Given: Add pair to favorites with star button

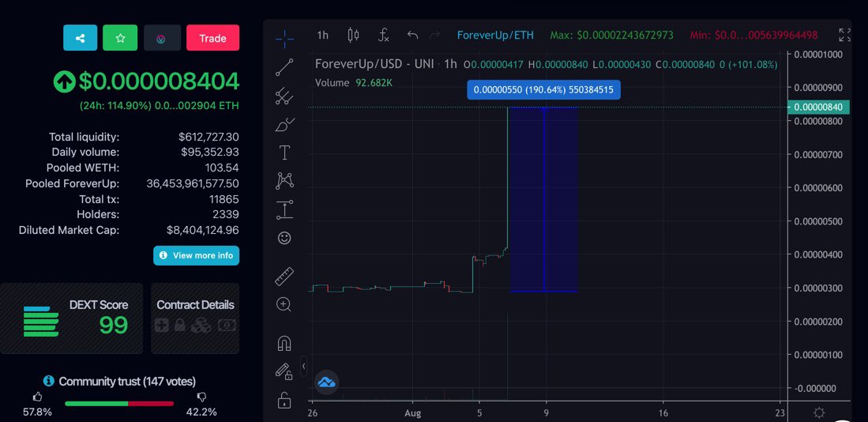Looking at the screenshot, I should click(x=120, y=38).
